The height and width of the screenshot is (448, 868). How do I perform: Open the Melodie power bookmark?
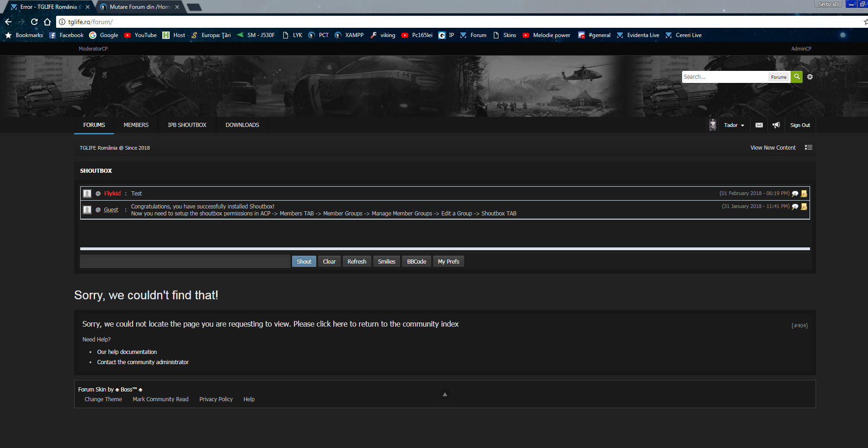pyautogui.click(x=547, y=35)
